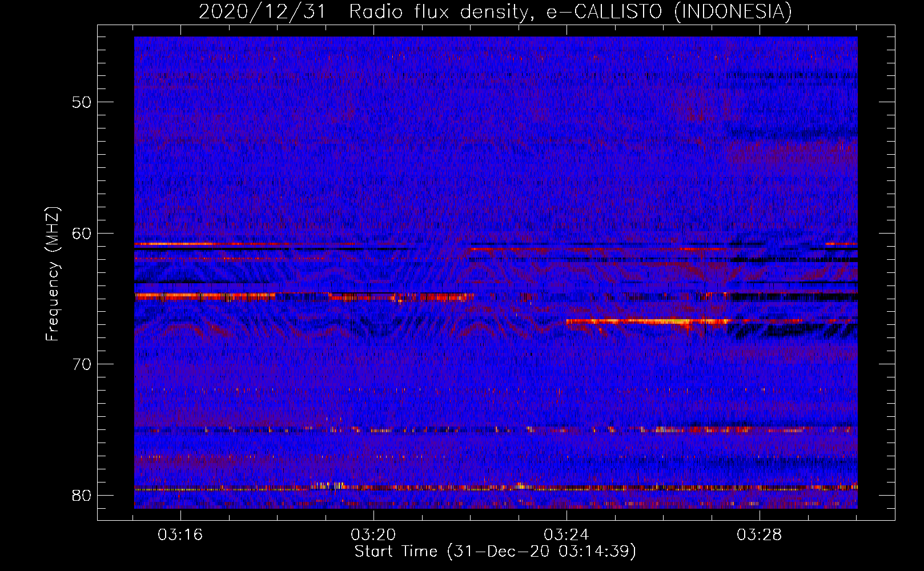The image size is (924, 571).
Task: Click the 03:24 time tick label
Action: (567, 535)
